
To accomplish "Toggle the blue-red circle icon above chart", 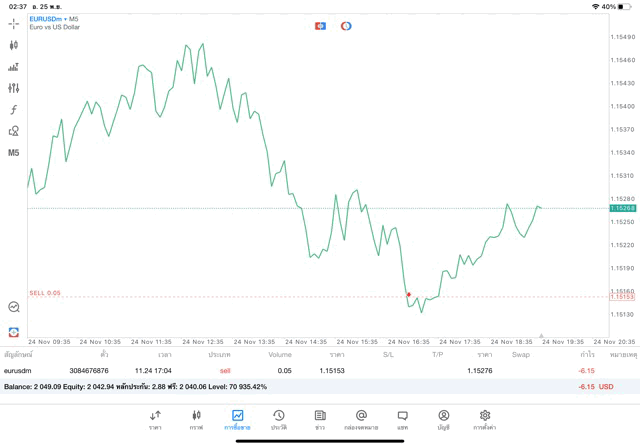I will click(x=346, y=26).
